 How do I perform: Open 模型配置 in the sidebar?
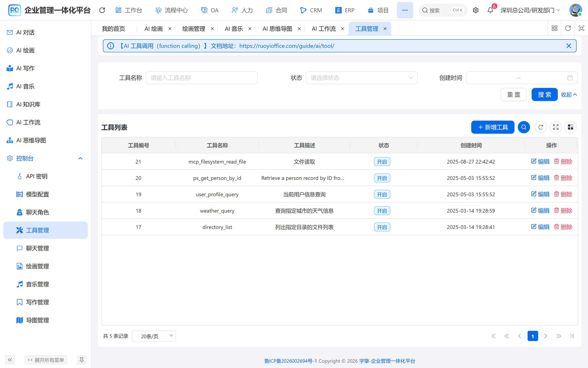(46, 194)
